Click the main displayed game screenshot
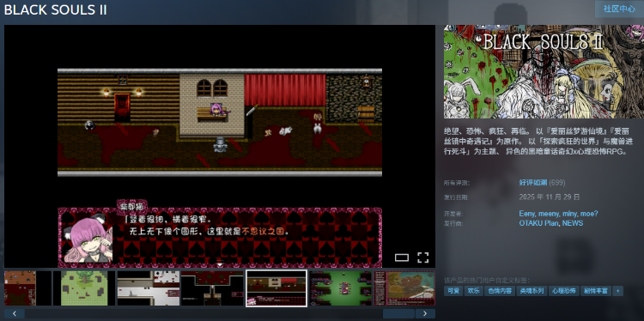644x321 pixels. coord(220,146)
